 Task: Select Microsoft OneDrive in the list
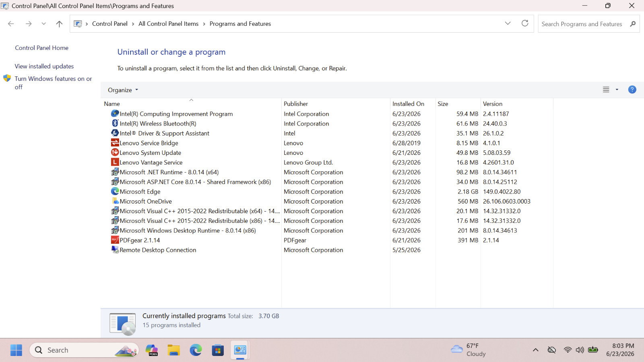point(328,201)
